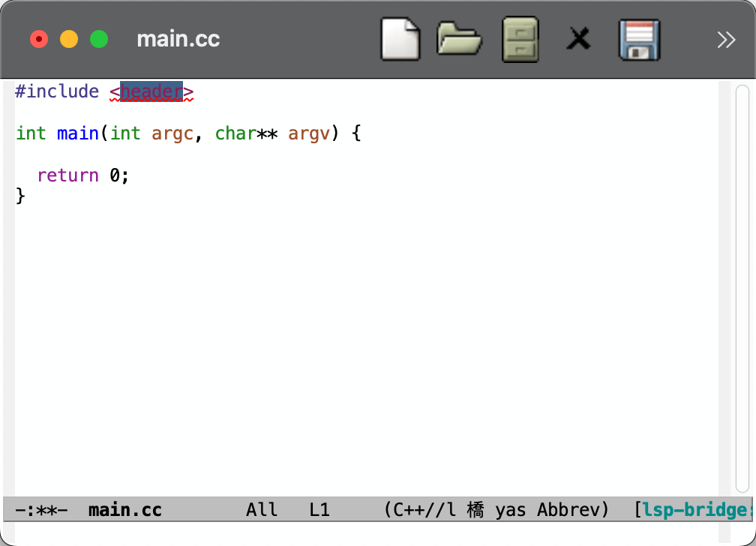
Task: Click the return keyword in the code
Action: (68, 175)
